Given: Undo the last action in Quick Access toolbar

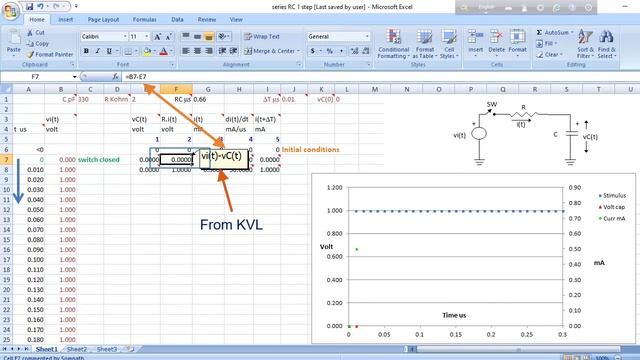Looking at the screenshot, I should (x=40, y=7).
